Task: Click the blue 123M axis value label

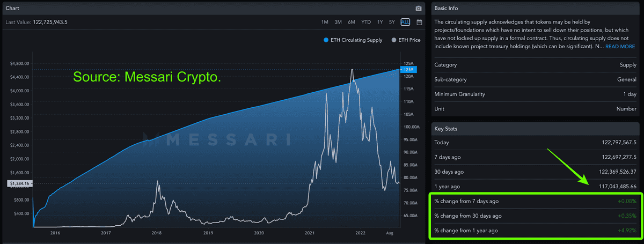Action: point(408,70)
